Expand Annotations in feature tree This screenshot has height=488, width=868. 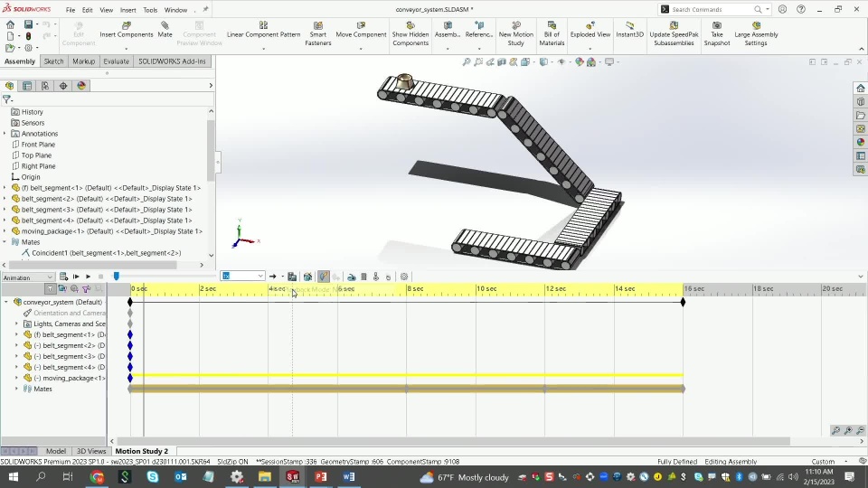[5, 134]
